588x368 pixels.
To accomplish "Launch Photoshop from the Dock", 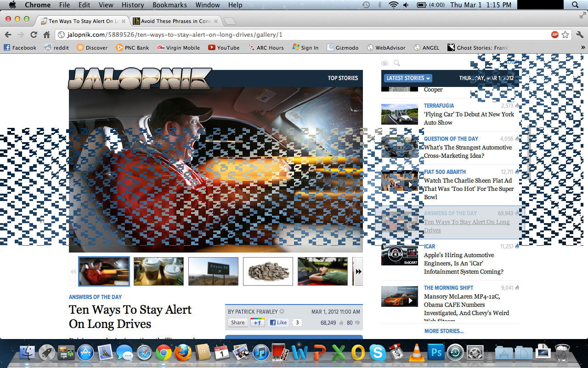I will (x=436, y=353).
